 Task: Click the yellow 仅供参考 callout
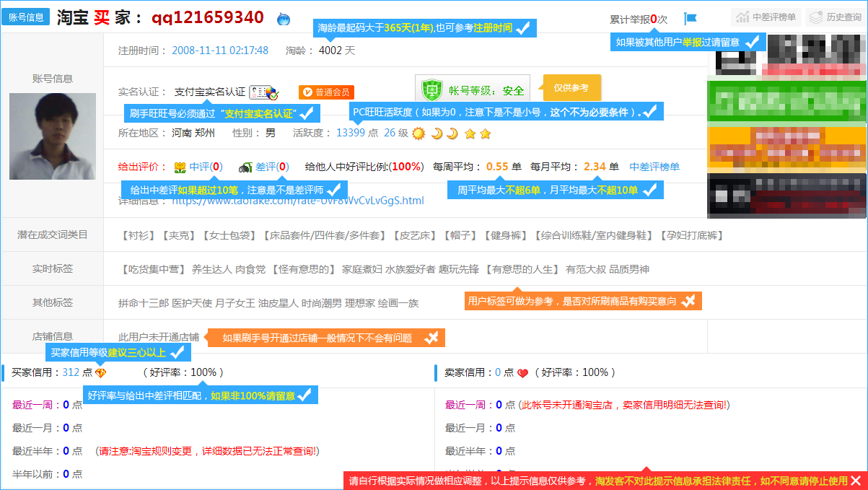point(571,88)
